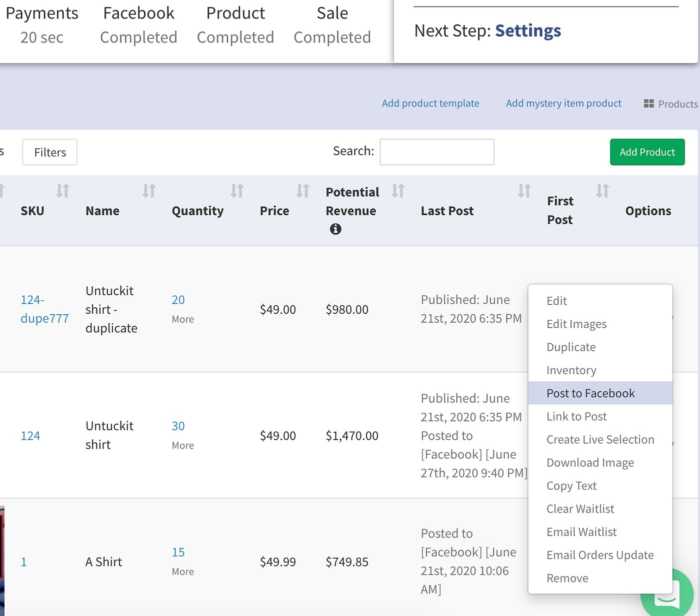Click the Facebook Completed step
The image size is (700, 616).
[x=138, y=25]
